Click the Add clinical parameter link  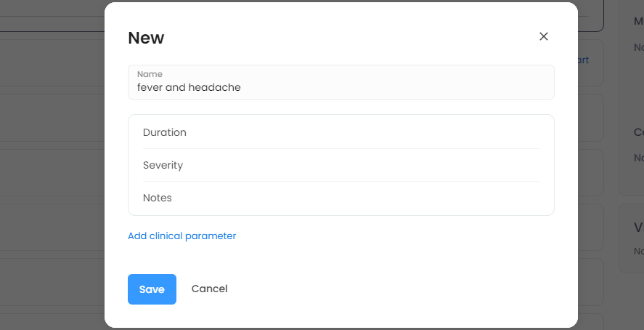pyautogui.click(x=182, y=236)
